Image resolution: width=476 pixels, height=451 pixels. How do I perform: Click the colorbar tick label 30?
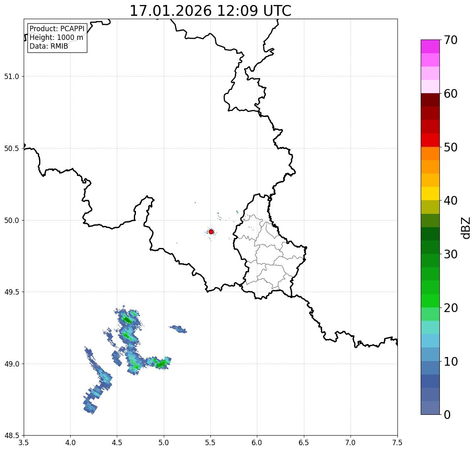click(450, 254)
